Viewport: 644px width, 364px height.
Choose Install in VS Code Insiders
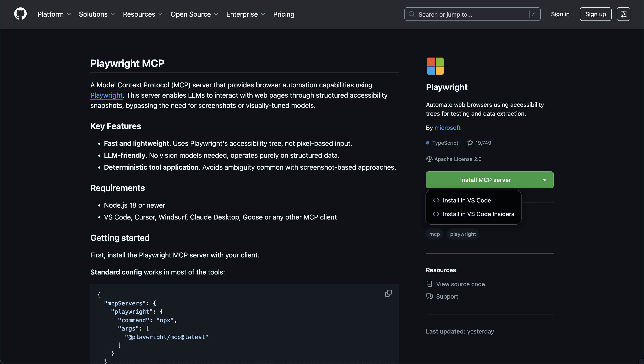pyautogui.click(x=473, y=214)
